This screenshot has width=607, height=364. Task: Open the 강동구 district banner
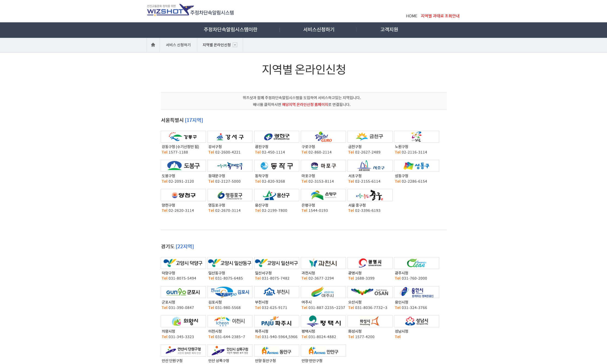183,137
